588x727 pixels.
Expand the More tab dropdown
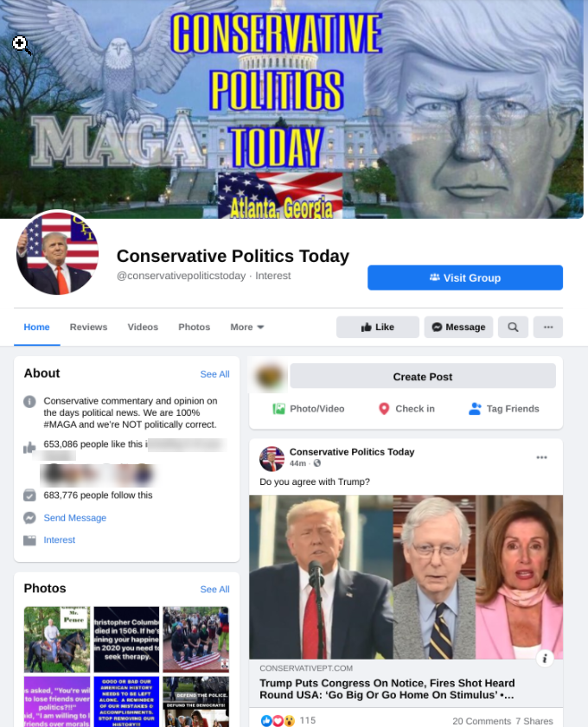click(247, 327)
